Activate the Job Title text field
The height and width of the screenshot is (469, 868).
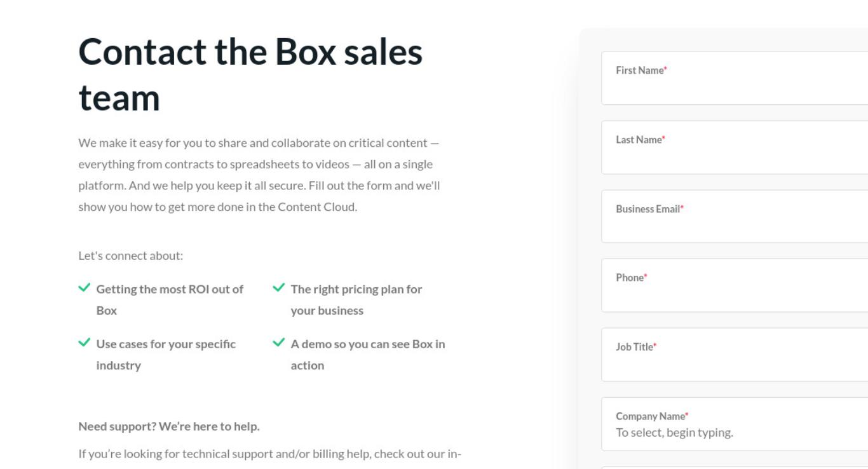pyautogui.click(x=735, y=355)
